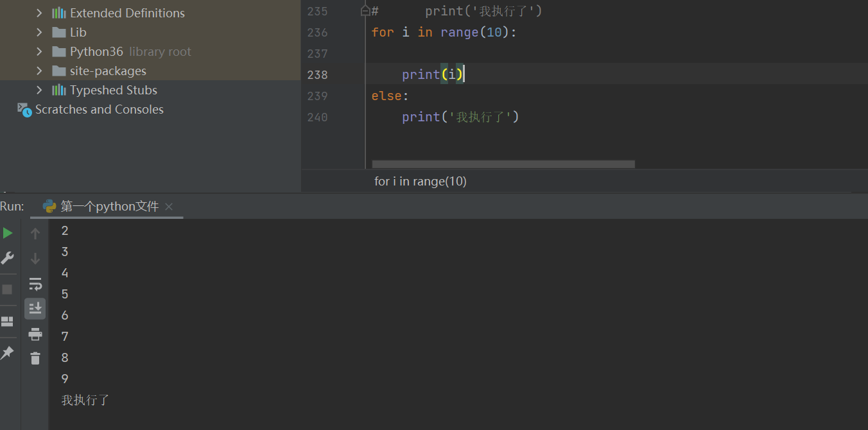The width and height of the screenshot is (868, 430).
Task: Toggle scroll to end of console
Action: pyautogui.click(x=35, y=309)
